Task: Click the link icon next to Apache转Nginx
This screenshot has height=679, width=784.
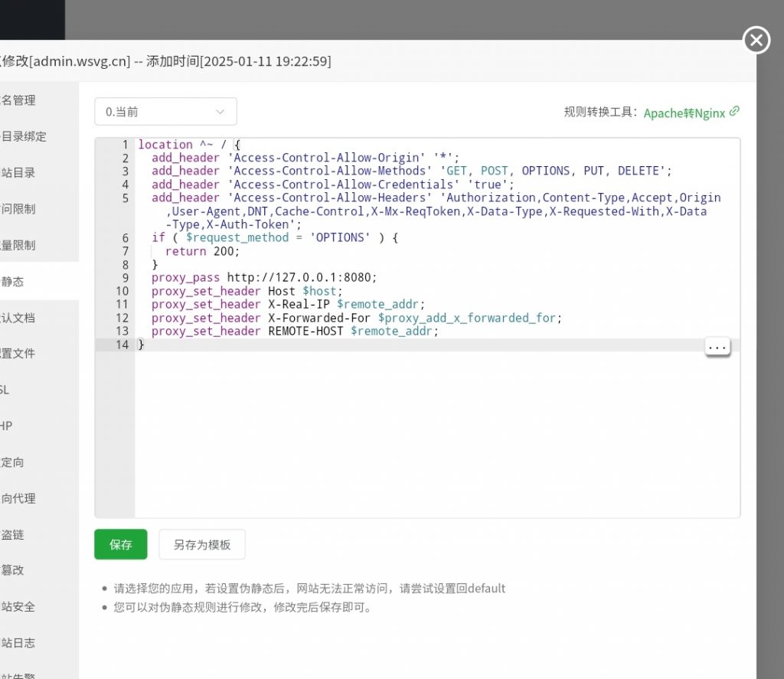Action: pos(734,111)
